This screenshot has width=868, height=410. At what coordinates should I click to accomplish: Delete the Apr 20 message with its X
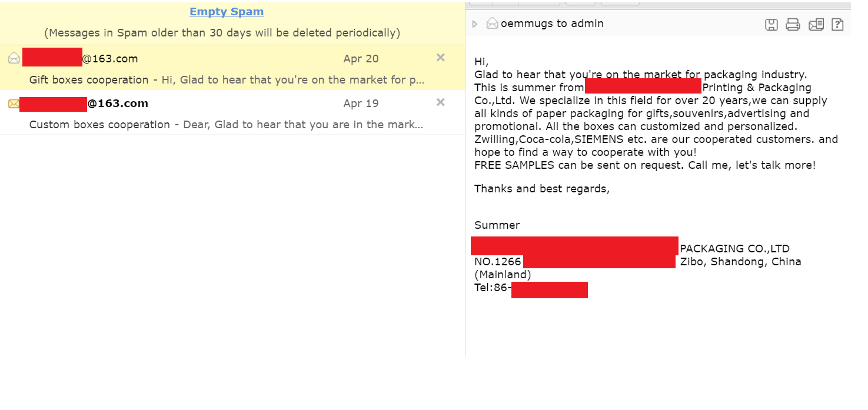click(440, 58)
